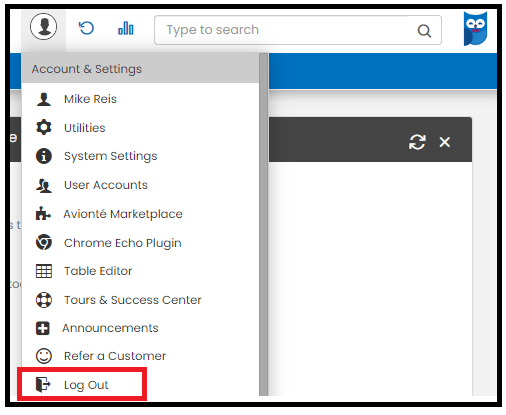The image size is (506, 415).
Task: Click the Account & Settings header
Action: [140, 69]
